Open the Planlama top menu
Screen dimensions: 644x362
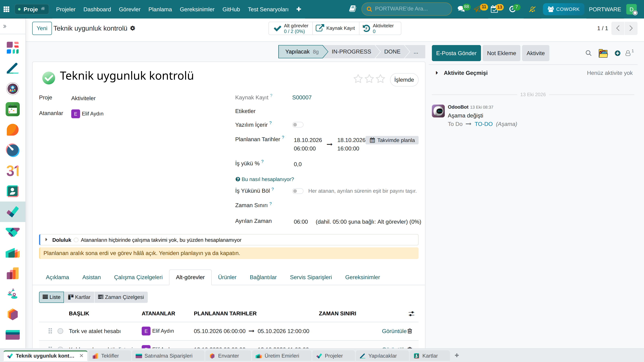pyautogui.click(x=160, y=9)
